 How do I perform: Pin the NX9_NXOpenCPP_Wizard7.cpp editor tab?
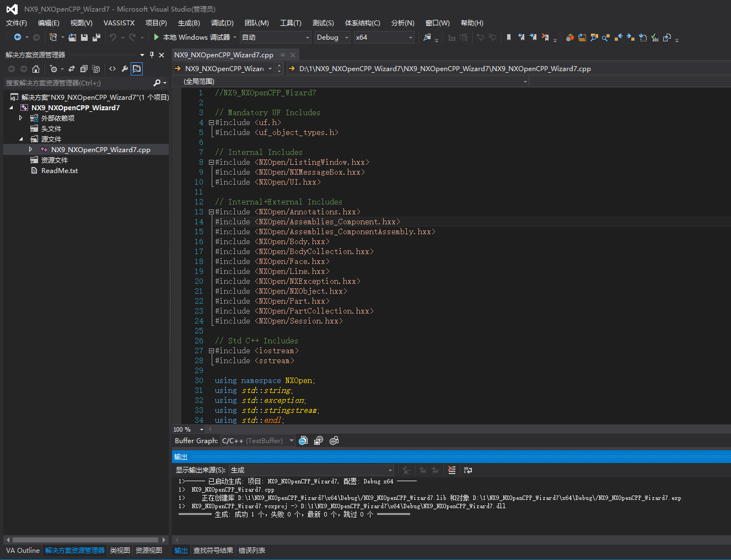pyautogui.click(x=283, y=55)
